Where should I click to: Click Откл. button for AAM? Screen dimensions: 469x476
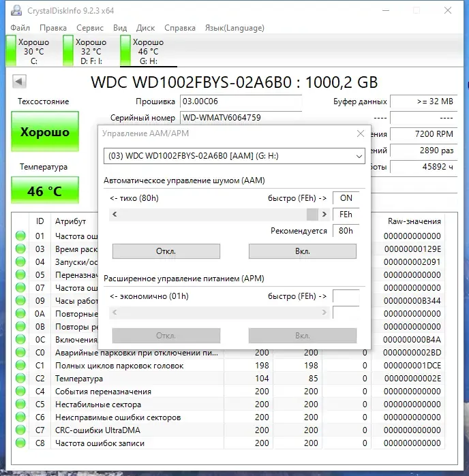coord(166,251)
